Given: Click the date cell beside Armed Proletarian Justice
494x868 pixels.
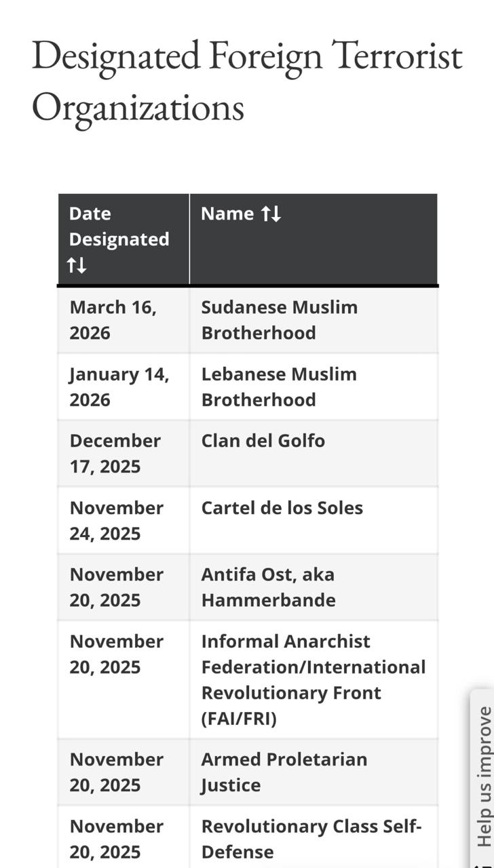Looking at the screenshot, I should (116, 772).
